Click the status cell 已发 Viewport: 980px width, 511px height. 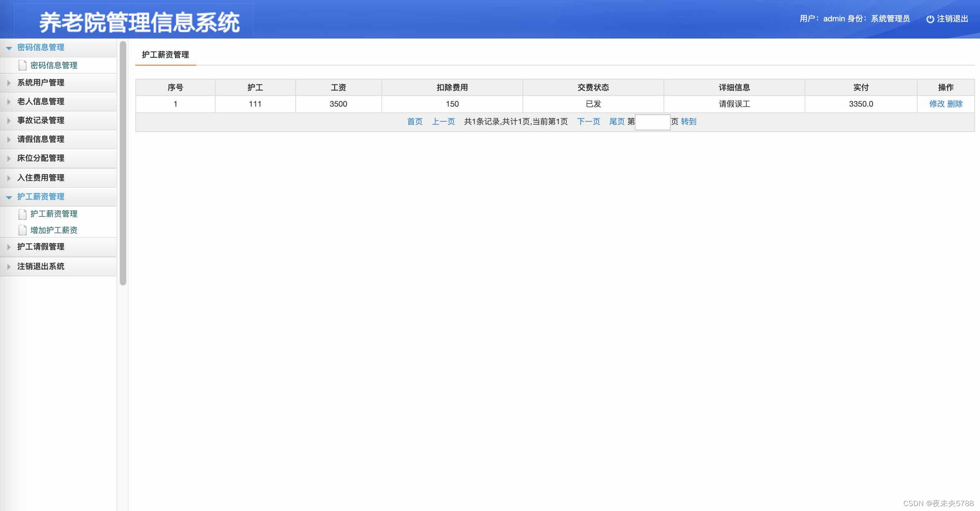click(x=593, y=104)
